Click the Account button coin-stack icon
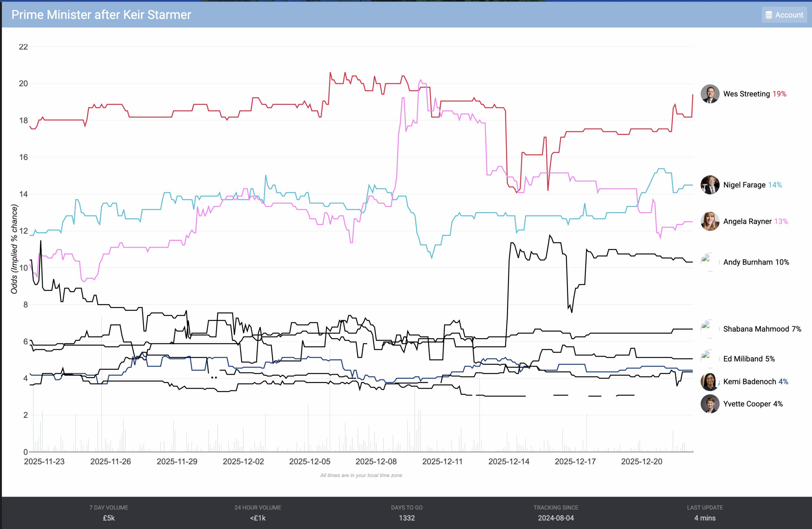The width and height of the screenshot is (812, 529). click(769, 15)
